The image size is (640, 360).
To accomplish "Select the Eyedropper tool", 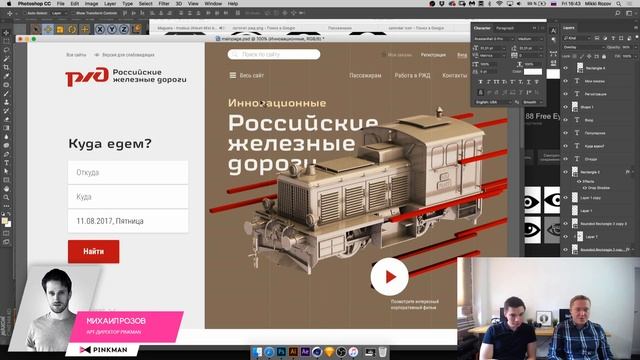I will [x=6, y=76].
